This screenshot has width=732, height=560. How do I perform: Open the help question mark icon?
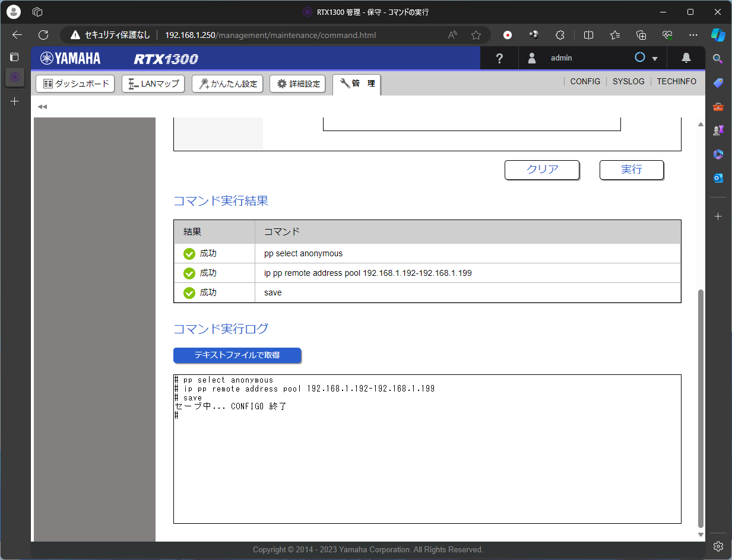point(499,58)
